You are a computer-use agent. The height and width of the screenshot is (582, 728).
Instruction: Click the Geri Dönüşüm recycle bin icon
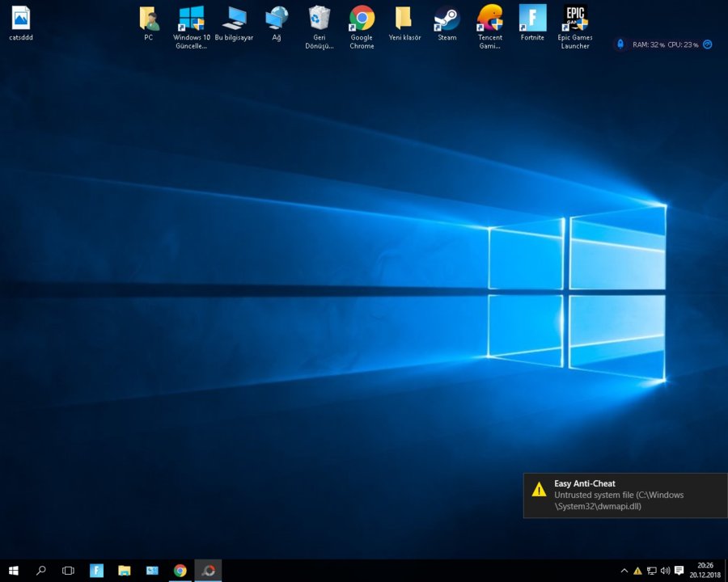coord(320,19)
